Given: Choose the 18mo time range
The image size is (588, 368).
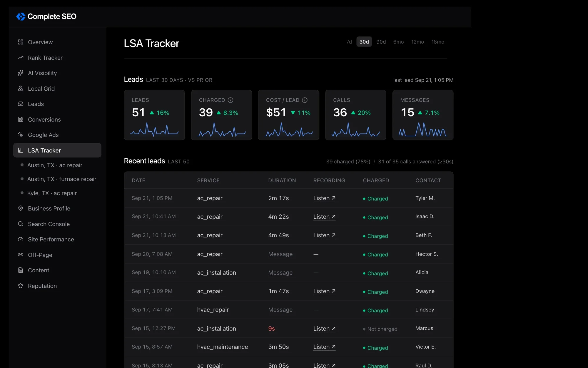Looking at the screenshot, I should pyautogui.click(x=438, y=42).
